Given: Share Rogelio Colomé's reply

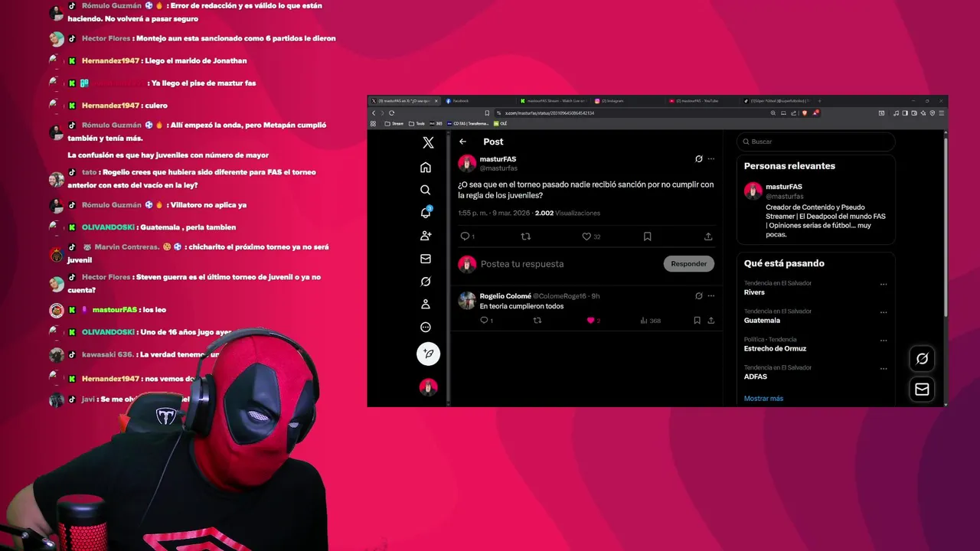Looking at the screenshot, I should coord(711,321).
